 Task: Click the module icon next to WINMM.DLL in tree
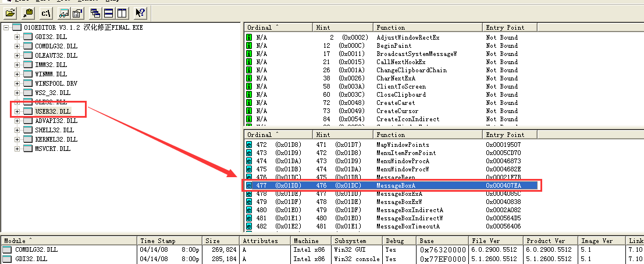click(x=28, y=74)
